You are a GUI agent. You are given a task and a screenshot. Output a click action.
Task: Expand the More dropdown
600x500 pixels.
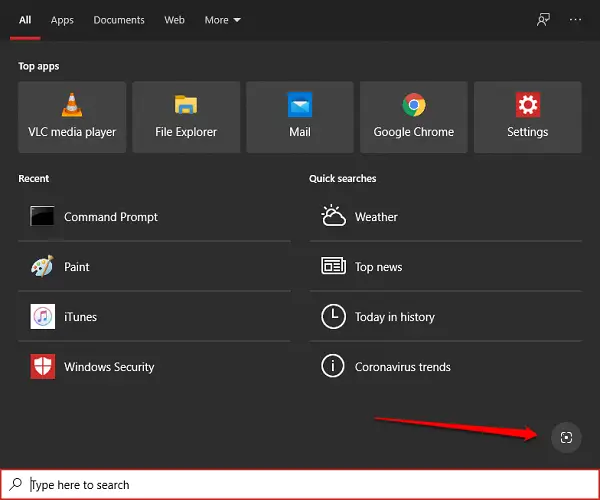223,20
